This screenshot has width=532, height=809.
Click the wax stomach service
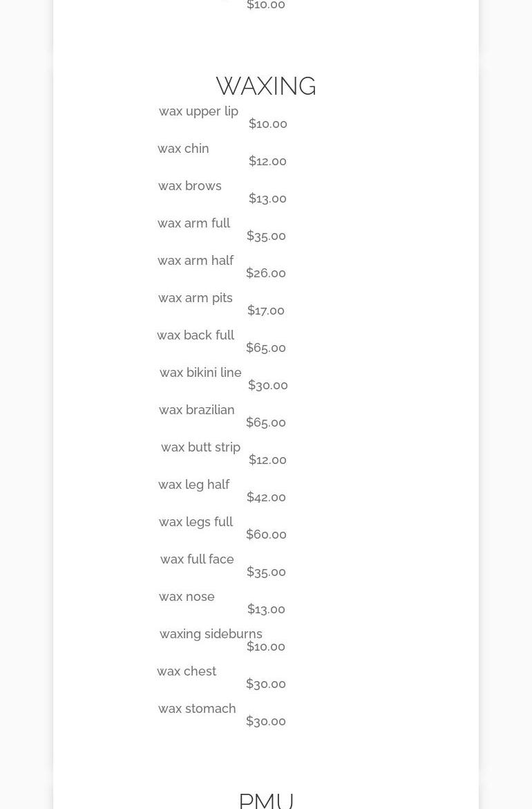click(197, 709)
